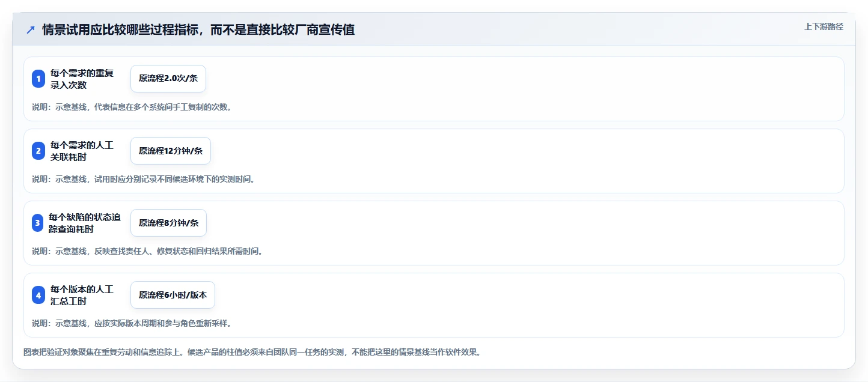Image resolution: width=868 pixels, height=382 pixels.
Task: Click the note about 实际版本周期和参与角色
Action: pyautogui.click(x=132, y=323)
